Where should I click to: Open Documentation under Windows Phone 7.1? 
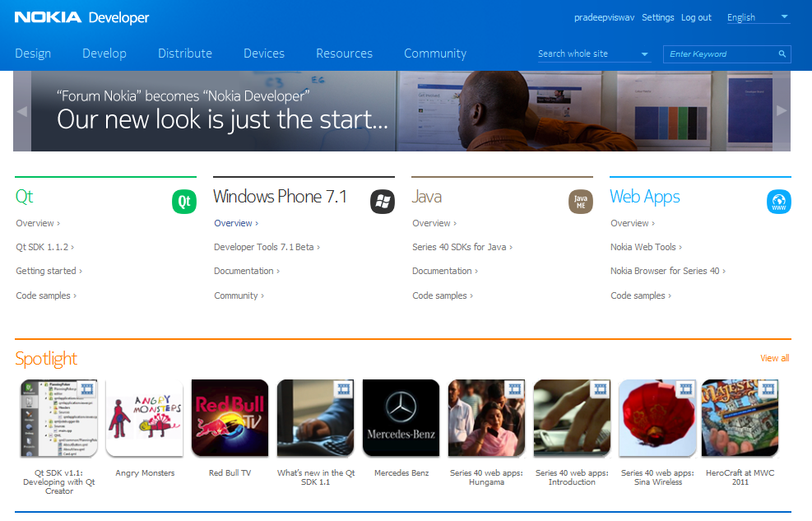pos(247,271)
